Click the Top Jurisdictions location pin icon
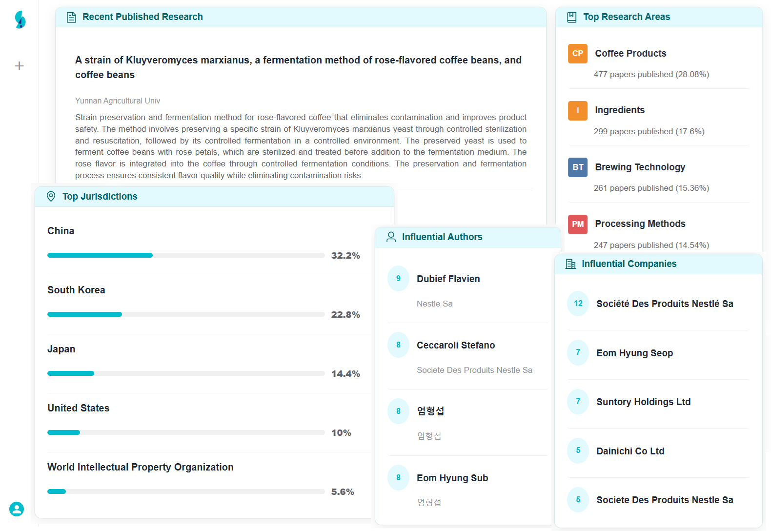The height and width of the screenshot is (532, 771). [x=51, y=197]
